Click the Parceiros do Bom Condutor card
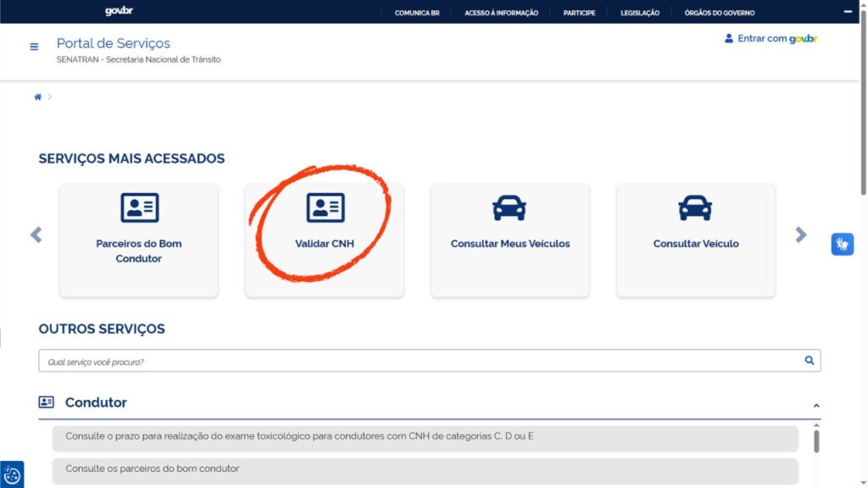Viewport: 868px width, 488px height. coord(138,241)
